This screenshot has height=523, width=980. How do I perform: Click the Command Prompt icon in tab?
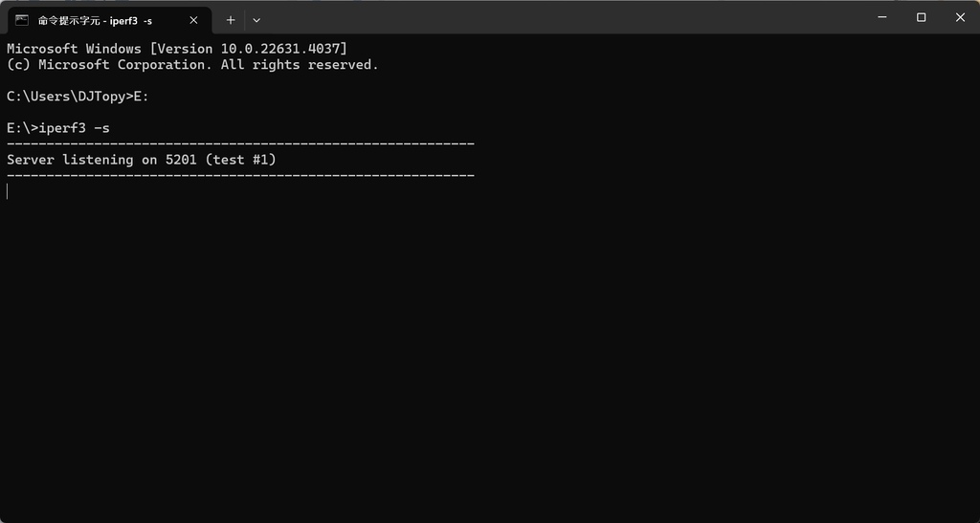[x=22, y=21]
